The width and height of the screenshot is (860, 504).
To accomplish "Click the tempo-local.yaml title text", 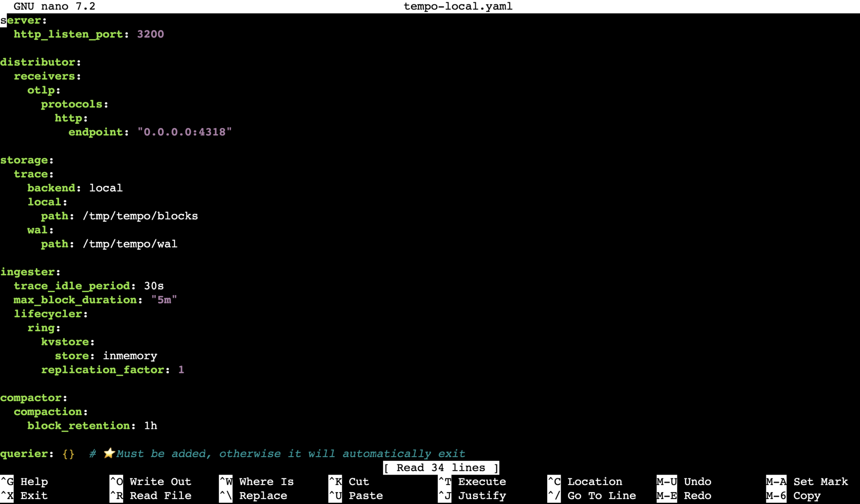I will [457, 6].
